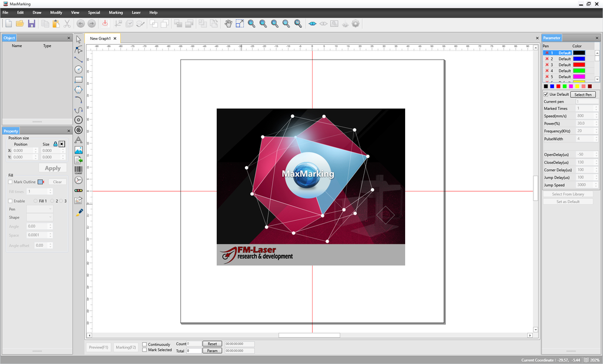Select the line drawing tool
This screenshot has height=364, width=603.
pos(78,59)
